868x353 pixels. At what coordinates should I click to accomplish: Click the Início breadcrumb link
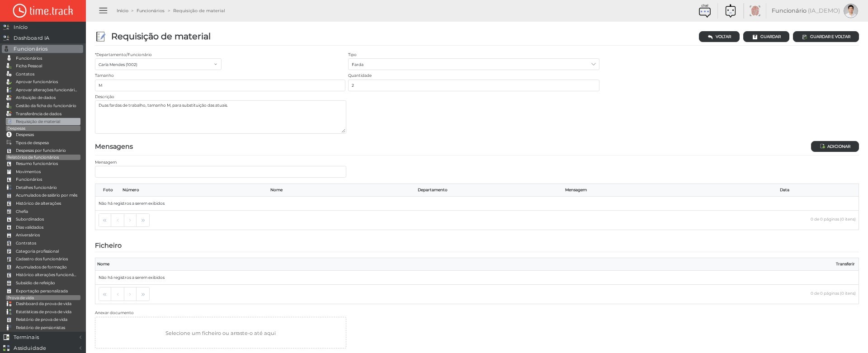[x=123, y=11]
